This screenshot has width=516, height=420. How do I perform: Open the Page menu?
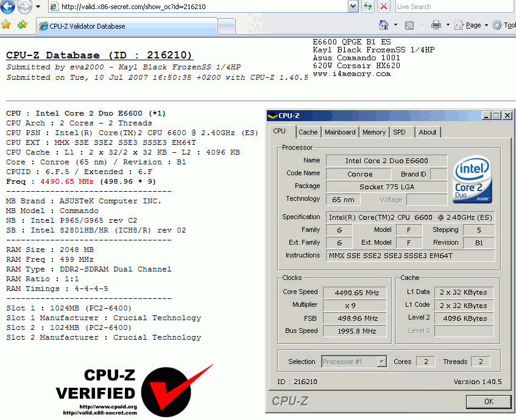(471, 26)
